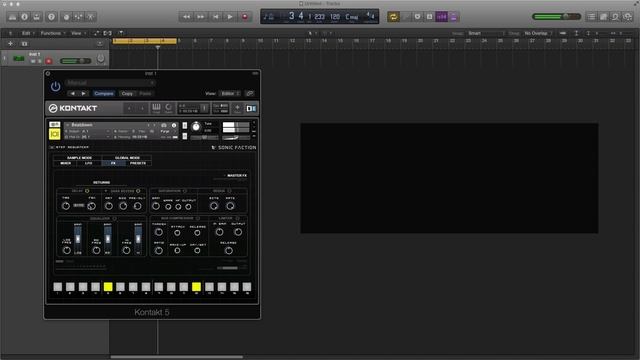Open the Mixer button in toolbar

(x=78, y=17)
